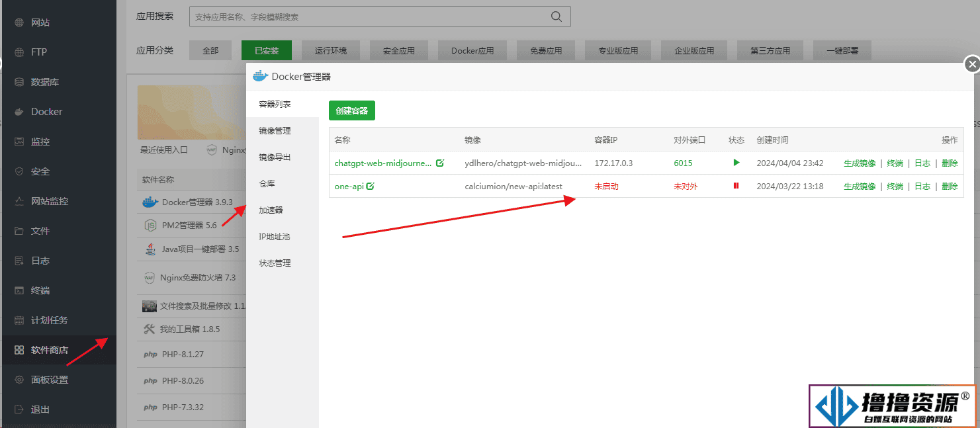Focus the 应用搜索 input field

click(x=380, y=17)
